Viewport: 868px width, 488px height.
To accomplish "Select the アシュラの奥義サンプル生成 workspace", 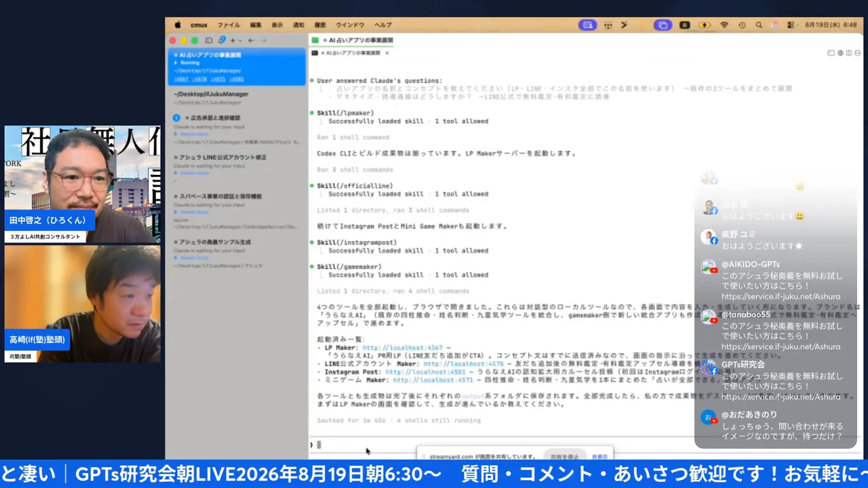I will (x=237, y=253).
